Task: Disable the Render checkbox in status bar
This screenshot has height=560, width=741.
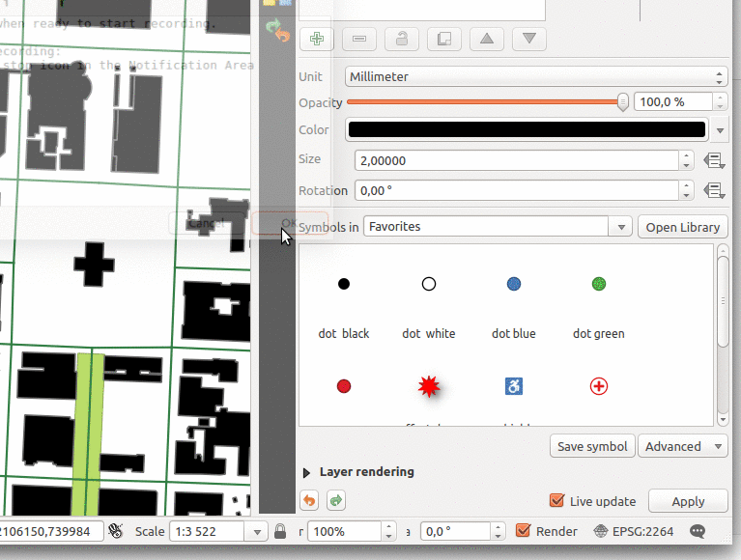Action: pyautogui.click(x=524, y=531)
